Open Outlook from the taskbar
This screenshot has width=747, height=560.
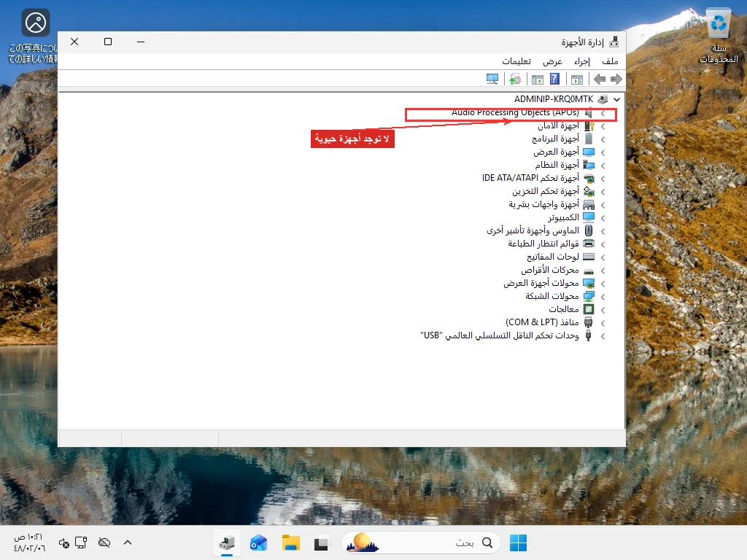pyautogui.click(x=259, y=542)
